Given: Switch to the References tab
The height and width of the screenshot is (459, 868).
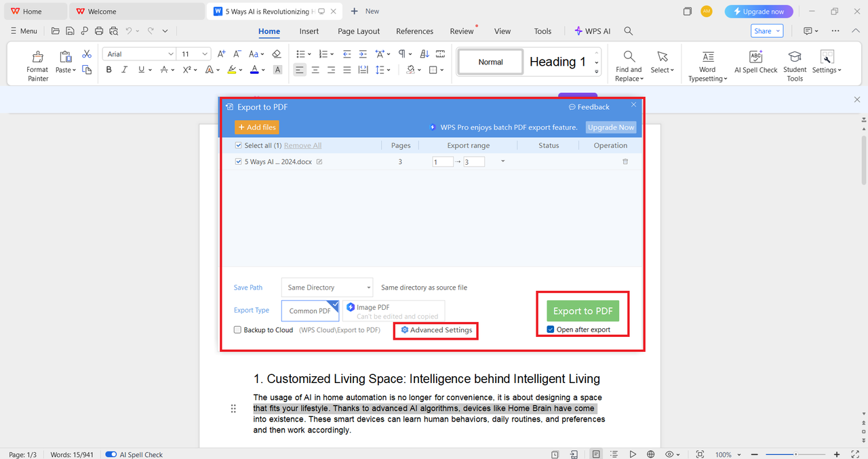Looking at the screenshot, I should click(414, 31).
